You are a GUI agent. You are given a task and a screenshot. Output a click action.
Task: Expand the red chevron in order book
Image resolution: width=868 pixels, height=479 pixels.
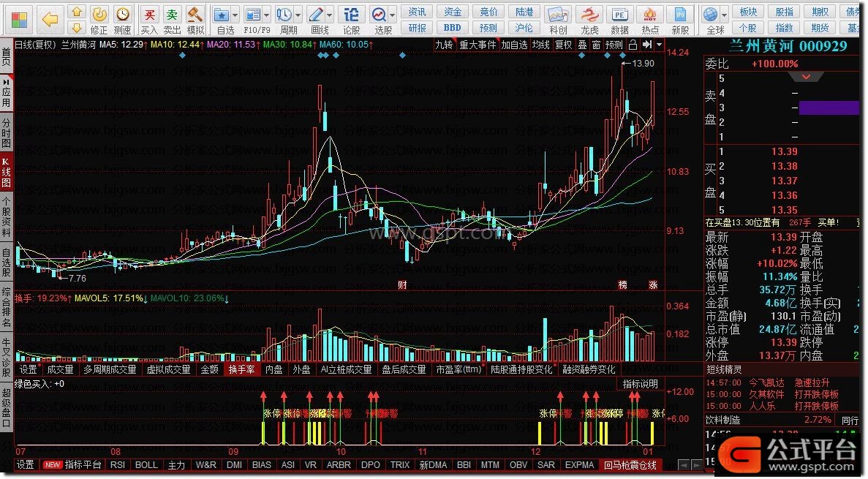click(x=806, y=77)
